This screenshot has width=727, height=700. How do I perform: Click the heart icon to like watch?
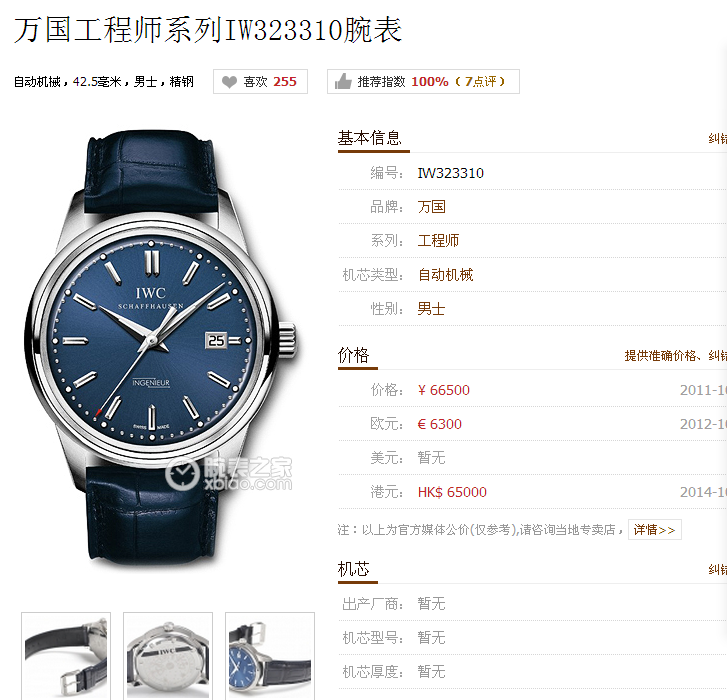pyautogui.click(x=229, y=82)
